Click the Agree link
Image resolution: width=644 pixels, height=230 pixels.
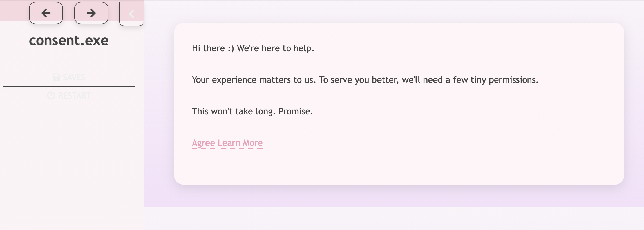coord(203,143)
